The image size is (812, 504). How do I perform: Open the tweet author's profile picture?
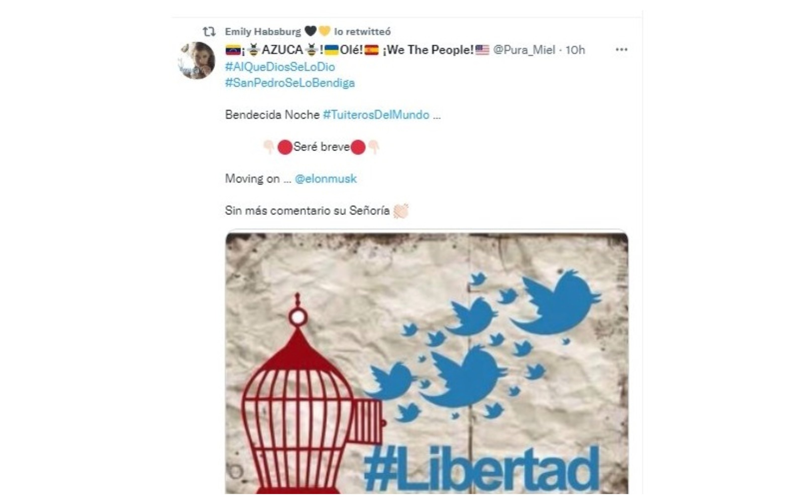tap(196, 60)
